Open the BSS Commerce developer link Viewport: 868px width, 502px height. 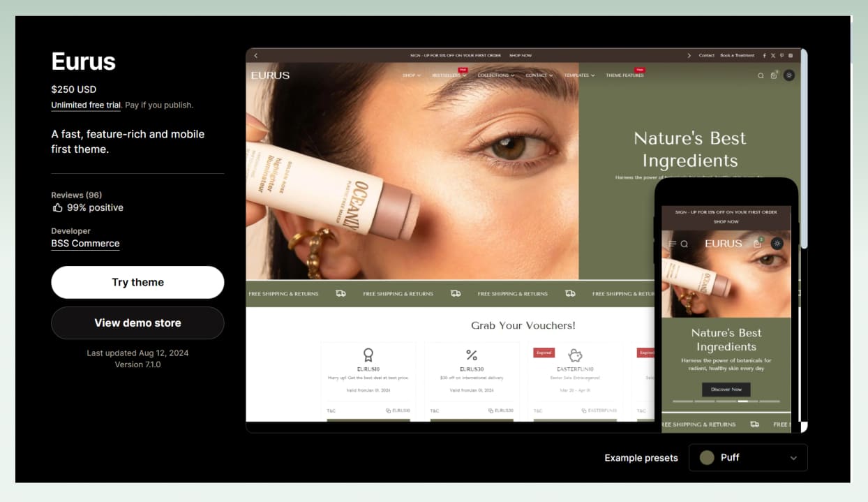[x=85, y=244]
